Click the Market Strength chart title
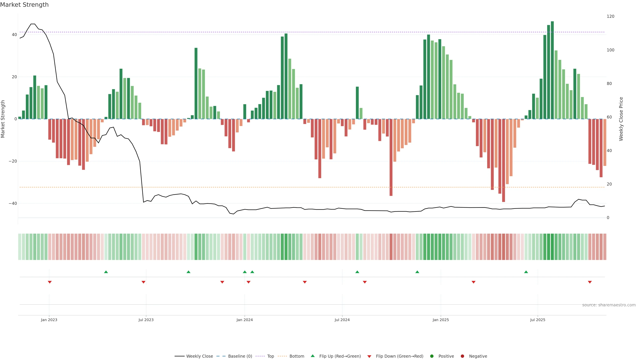This screenshot has height=362, width=644. pos(24,5)
